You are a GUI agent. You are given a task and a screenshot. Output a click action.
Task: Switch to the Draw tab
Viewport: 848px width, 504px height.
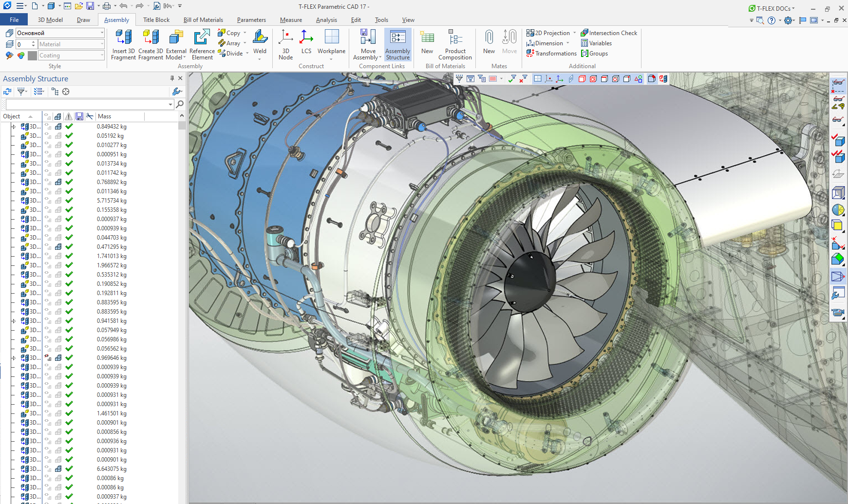pos(83,20)
